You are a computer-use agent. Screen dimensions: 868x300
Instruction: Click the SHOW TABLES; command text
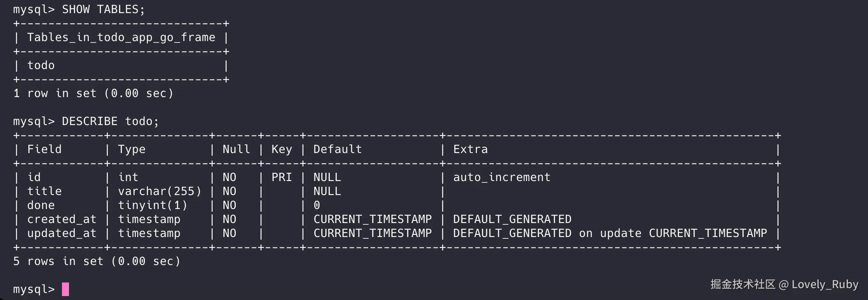click(103, 10)
